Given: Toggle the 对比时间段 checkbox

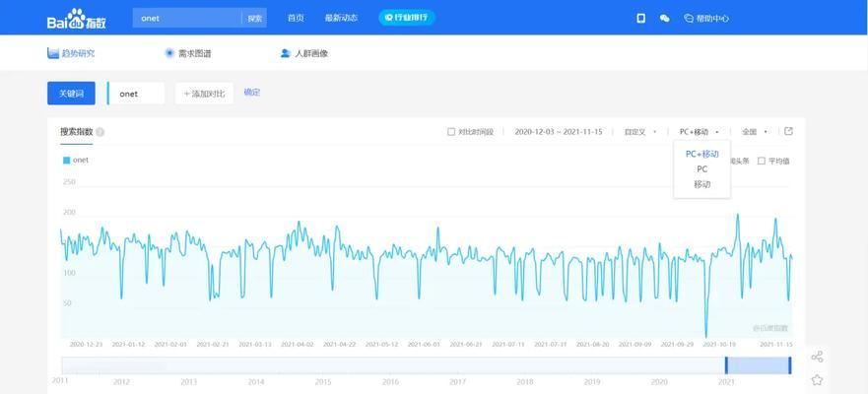Looking at the screenshot, I should click(450, 132).
